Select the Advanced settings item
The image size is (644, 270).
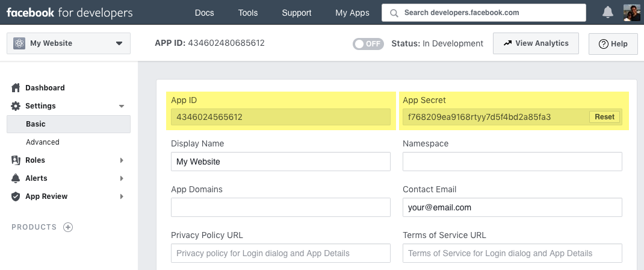[x=43, y=142]
